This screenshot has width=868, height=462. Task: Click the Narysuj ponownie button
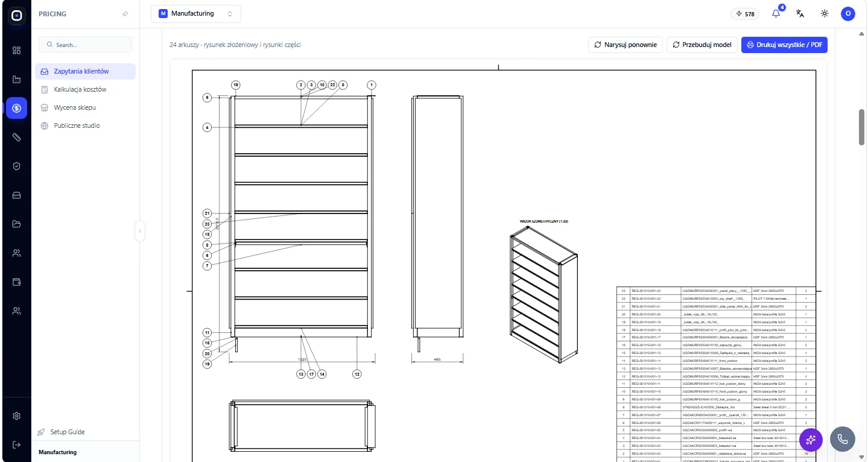(x=626, y=45)
